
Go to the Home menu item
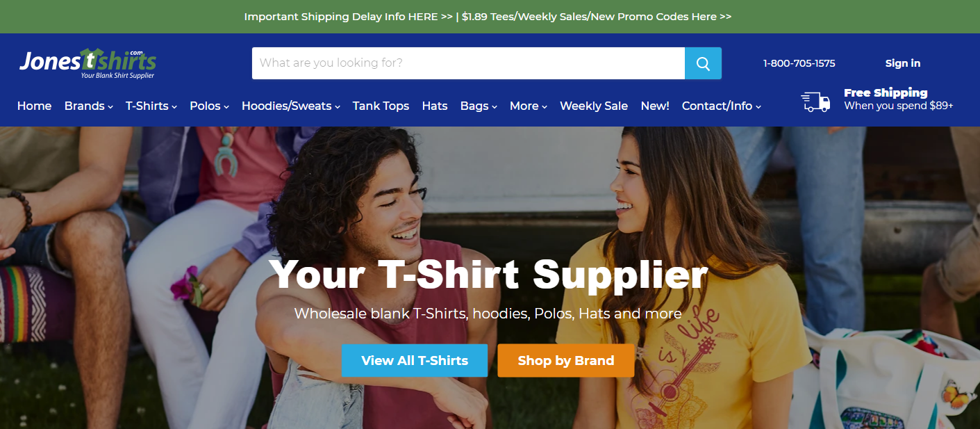pos(34,106)
